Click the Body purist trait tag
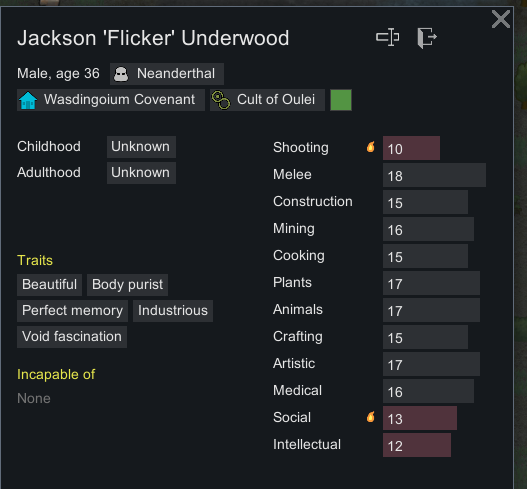527x489 pixels. 127,285
